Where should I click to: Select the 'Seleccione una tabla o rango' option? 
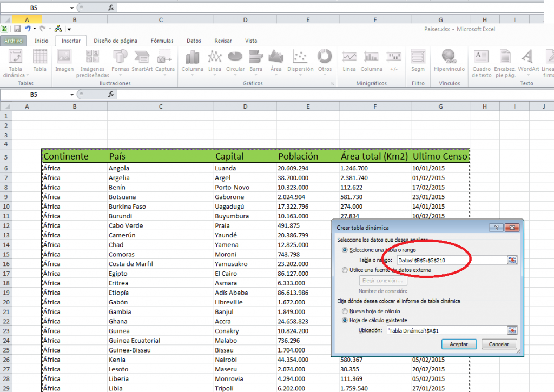345,250
